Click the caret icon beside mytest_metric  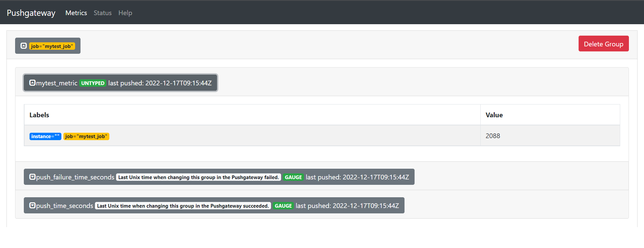tap(32, 83)
